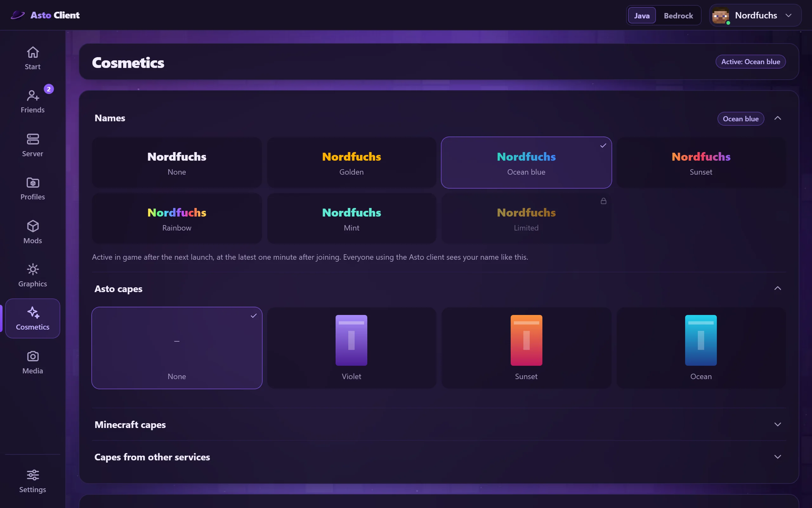The width and height of the screenshot is (812, 508).
Task: Choose the Violet cape
Action: click(351, 348)
